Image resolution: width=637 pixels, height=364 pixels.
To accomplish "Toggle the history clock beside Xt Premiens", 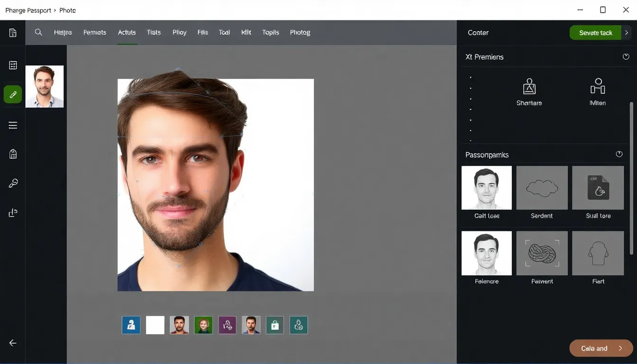I will [626, 56].
